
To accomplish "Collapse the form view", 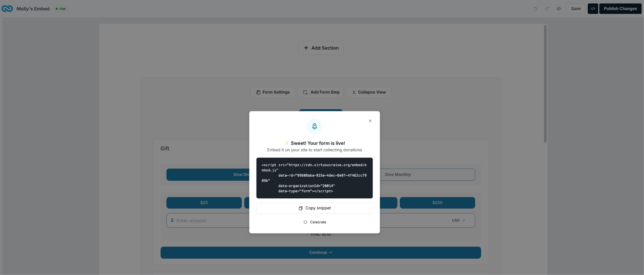I will point(369,92).
